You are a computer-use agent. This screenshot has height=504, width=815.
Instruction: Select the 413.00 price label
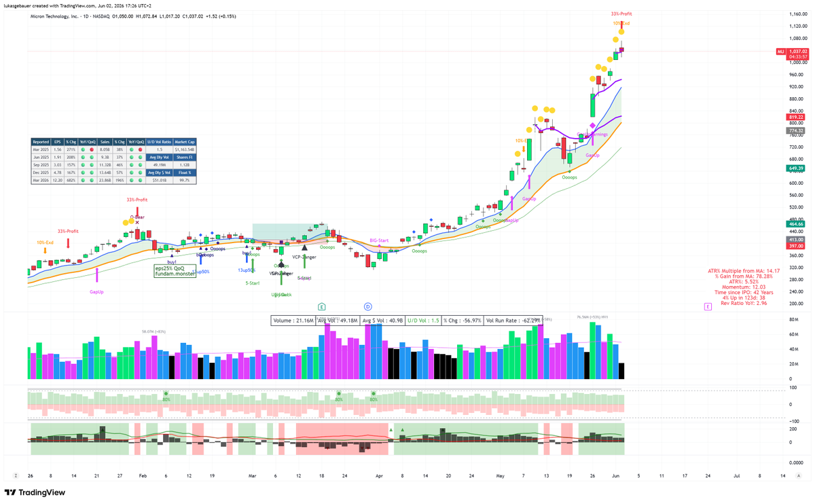pos(796,240)
